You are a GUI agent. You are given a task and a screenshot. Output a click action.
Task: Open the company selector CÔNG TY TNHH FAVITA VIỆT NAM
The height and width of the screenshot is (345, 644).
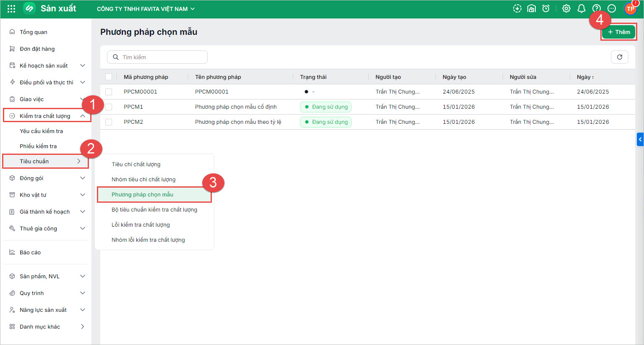click(x=146, y=9)
